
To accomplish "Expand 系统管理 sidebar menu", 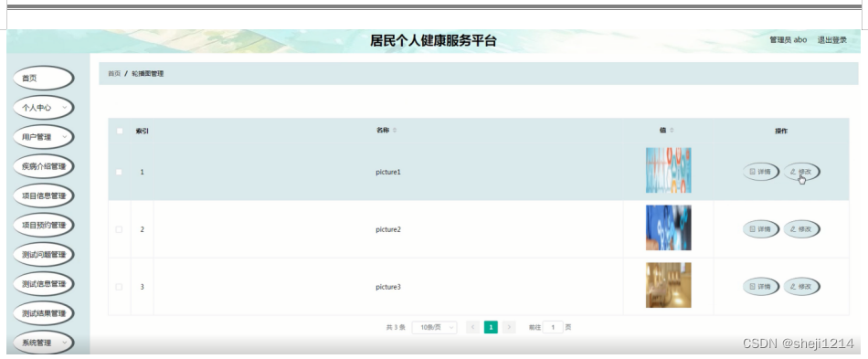I will coord(43,343).
